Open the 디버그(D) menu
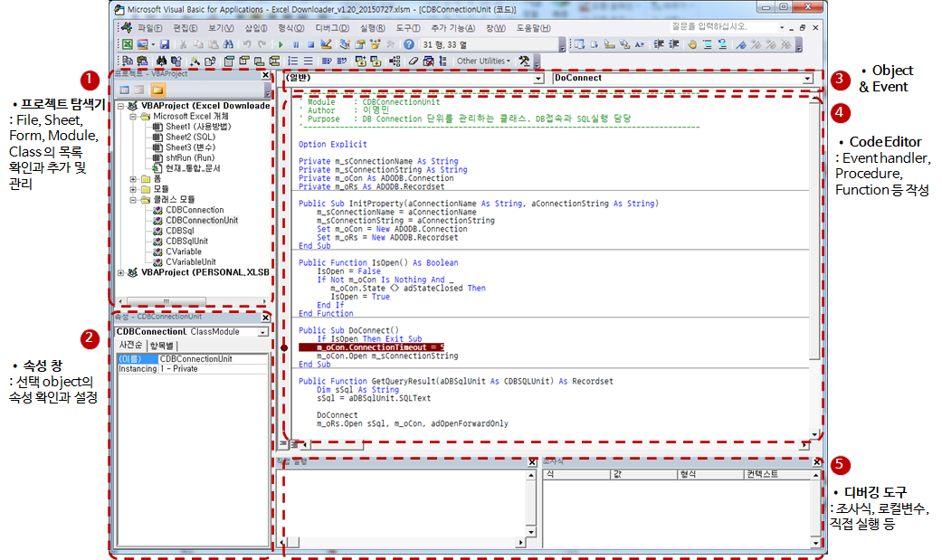This screenshot has width=942, height=560. [331, 28]
